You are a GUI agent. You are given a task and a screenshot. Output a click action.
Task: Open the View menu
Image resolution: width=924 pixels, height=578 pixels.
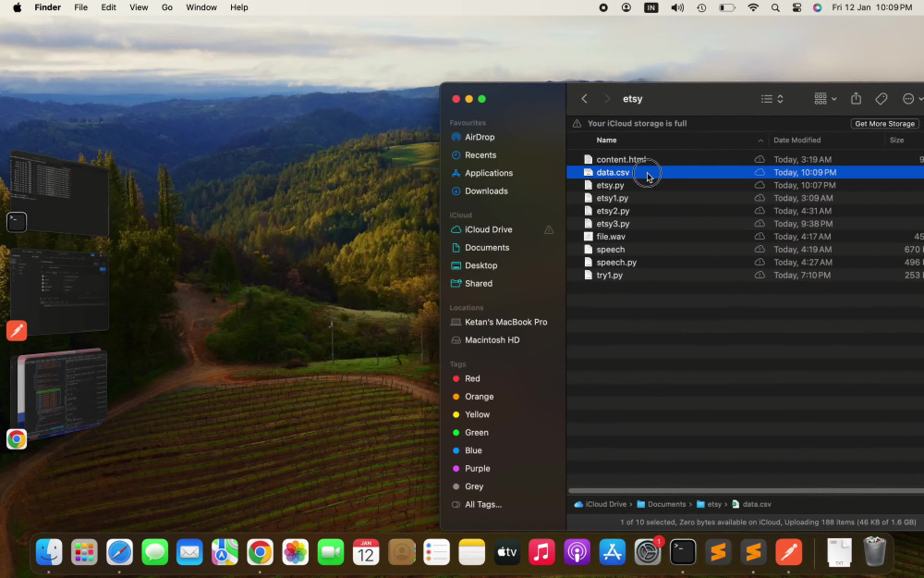click(x=139, y=7)
